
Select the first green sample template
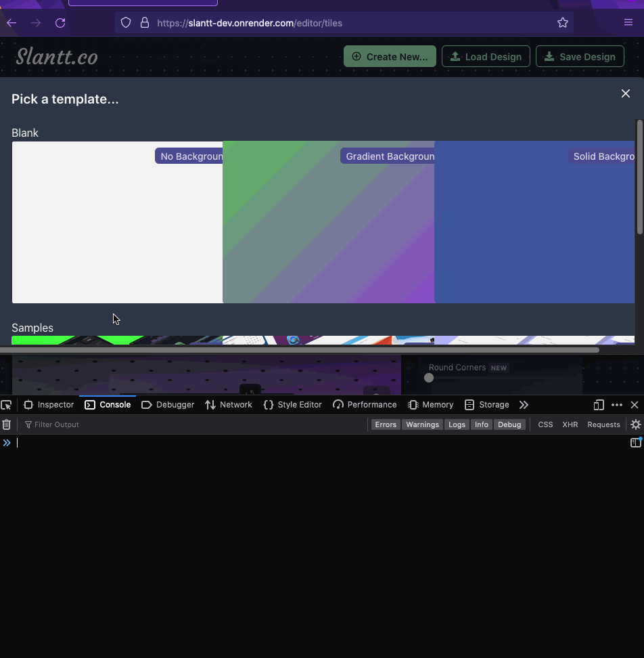(117, 340)
